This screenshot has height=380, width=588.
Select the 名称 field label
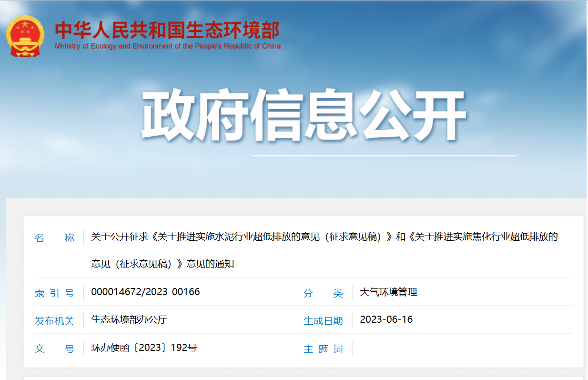(55, 238)
